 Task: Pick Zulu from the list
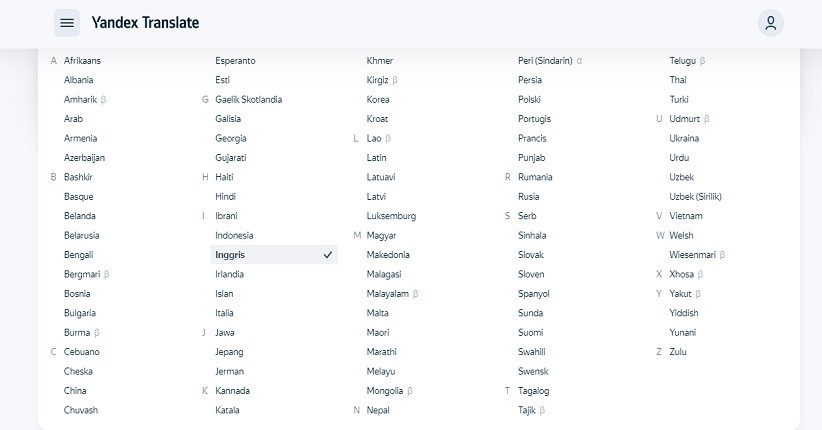[x=678, y=352]
